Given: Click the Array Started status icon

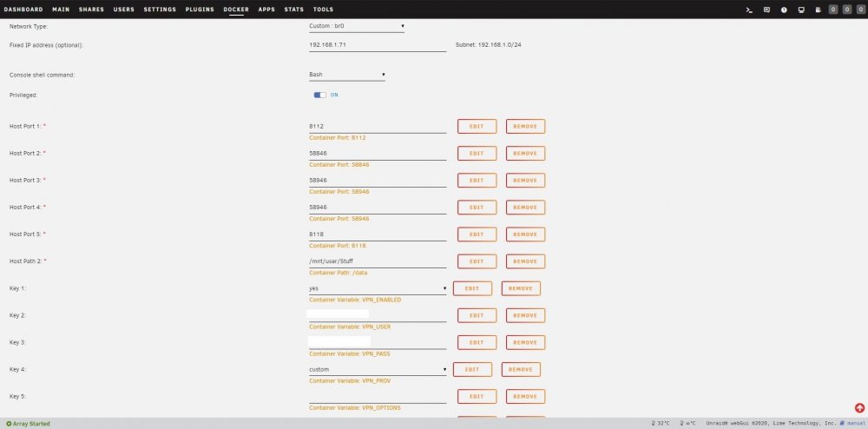Looking at the screenshot, I should [9, 424].
